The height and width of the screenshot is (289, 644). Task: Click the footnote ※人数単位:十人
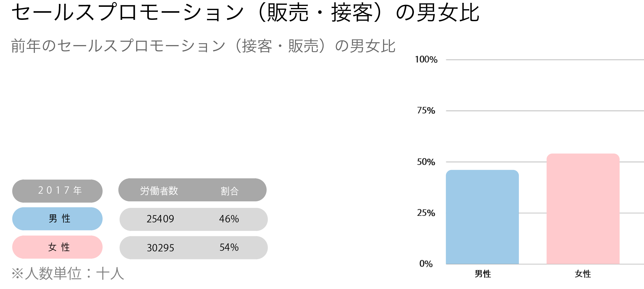(x=68, y=273)
